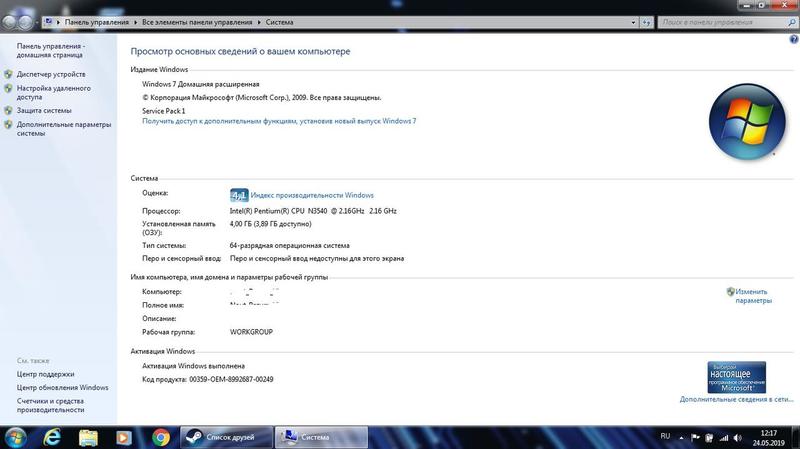
Task: Click shield icon beside Изменить параметры
Action: (731, 292)
